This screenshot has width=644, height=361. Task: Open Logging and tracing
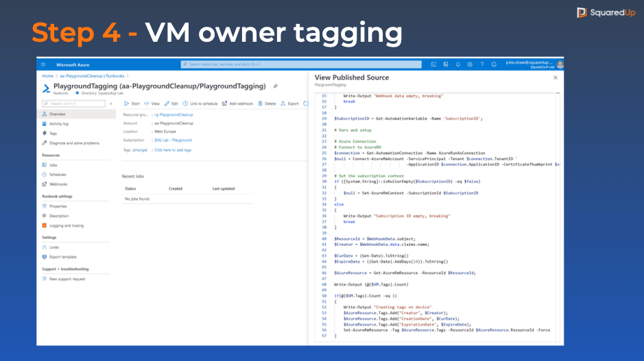coord(66,225)
